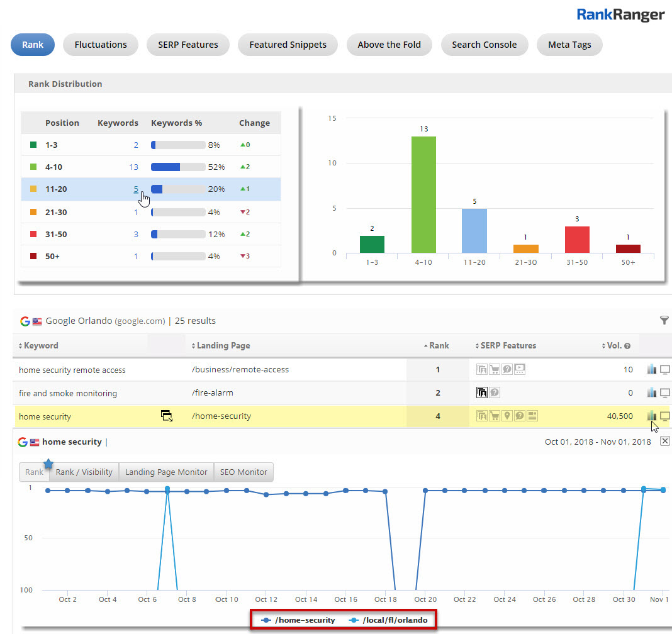The height and width of the screenshot is (634, 672).
Task: Click the keyword count link for positions 11-20
Action: click(136, 189)
